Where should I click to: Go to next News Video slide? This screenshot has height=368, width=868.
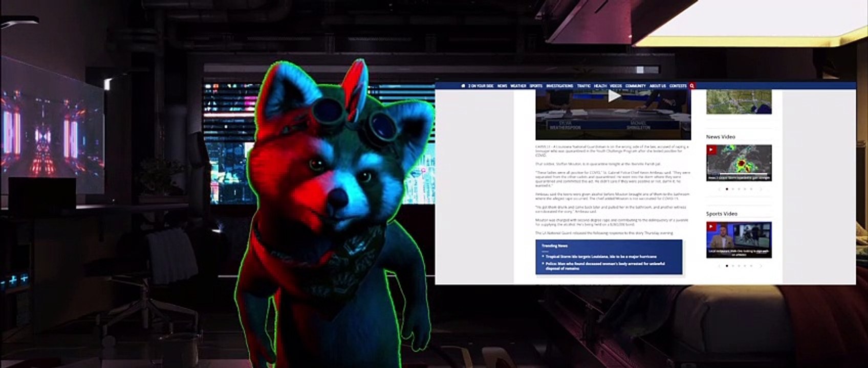761,189
